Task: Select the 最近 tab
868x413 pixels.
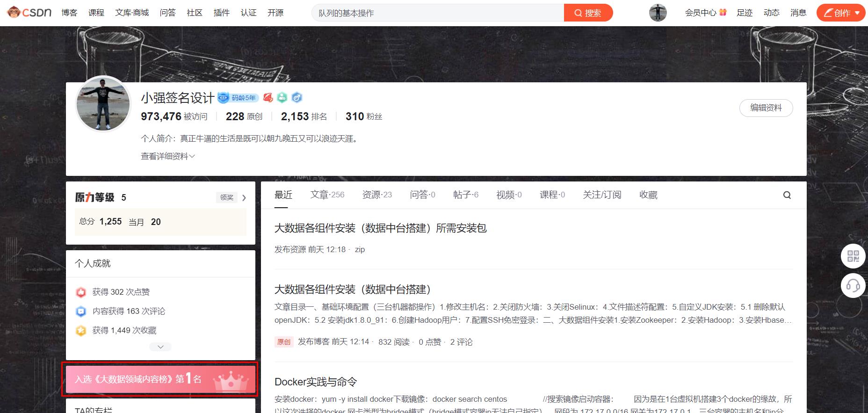Action: pos(283,195)
